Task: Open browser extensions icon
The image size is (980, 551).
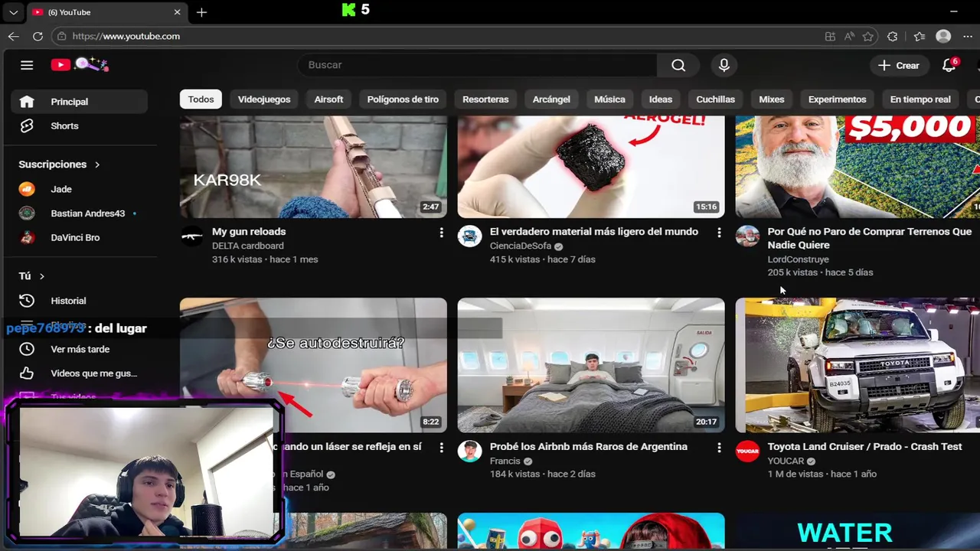Action: tap(892, 36)
